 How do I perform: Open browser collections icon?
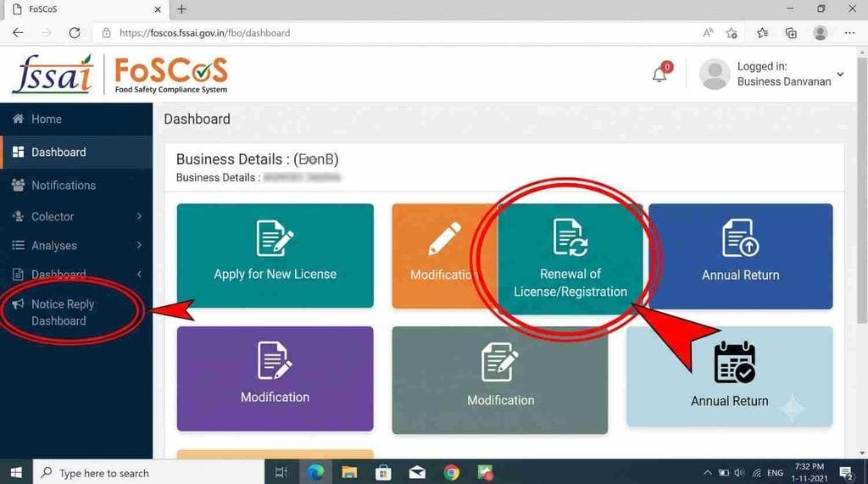[x=791, y=33]
